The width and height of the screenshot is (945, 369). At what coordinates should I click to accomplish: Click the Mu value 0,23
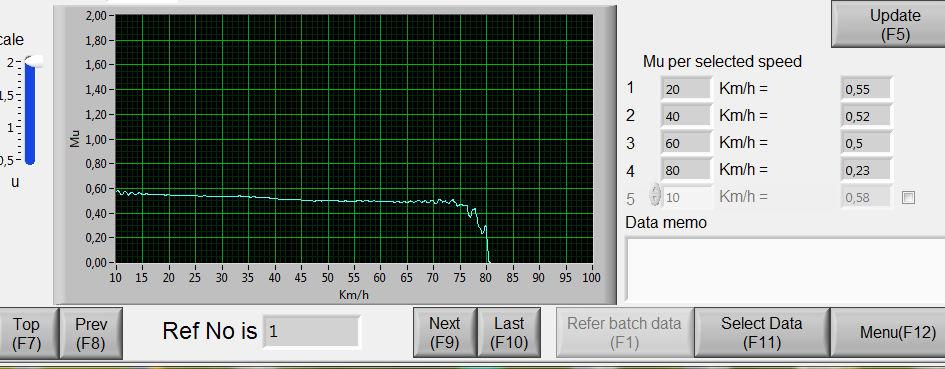(866, 169)
